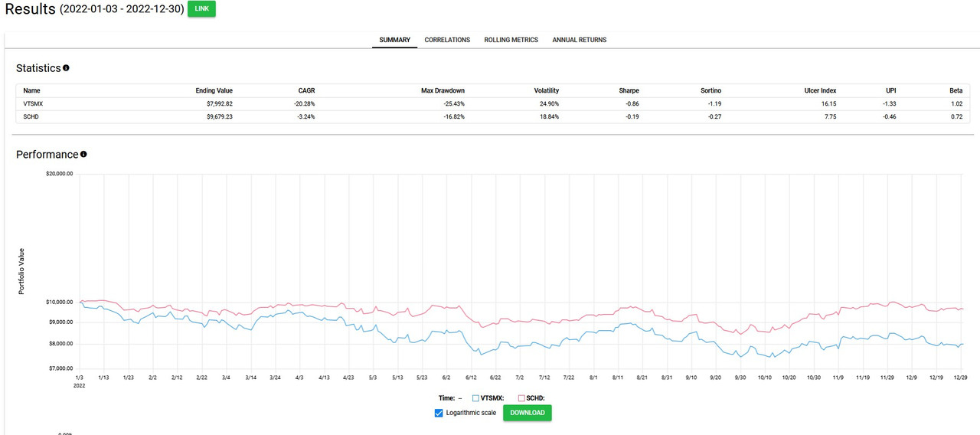Click the $7,000.00 y-axis label
The width and height of the screenshot is (980, 435).
pos(60,369)
